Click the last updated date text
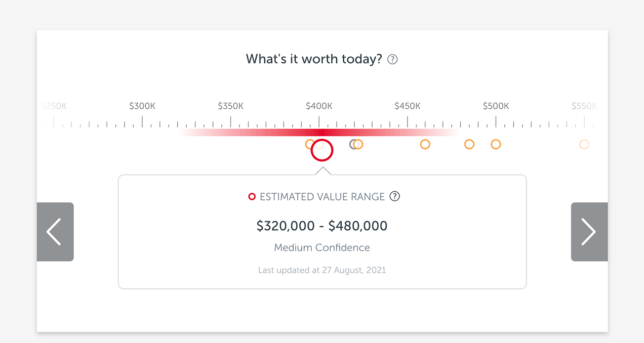Screen dimensions: 644x343 (322, 270)
